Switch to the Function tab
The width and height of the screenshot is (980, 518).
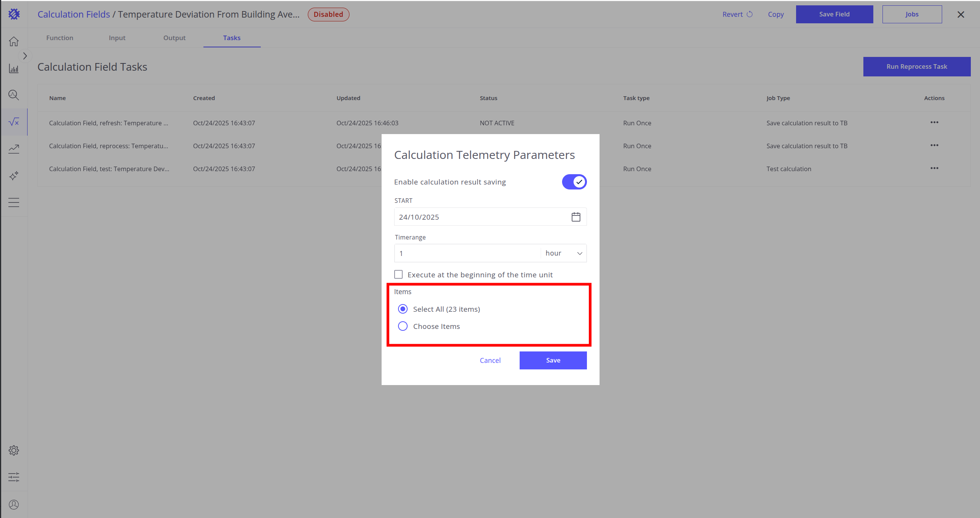pyautogui.click(x=60, y=38)
